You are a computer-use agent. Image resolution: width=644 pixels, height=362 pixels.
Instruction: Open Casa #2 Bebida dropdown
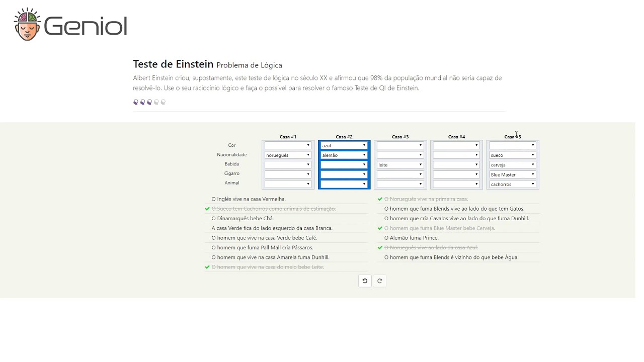point(344,164)
